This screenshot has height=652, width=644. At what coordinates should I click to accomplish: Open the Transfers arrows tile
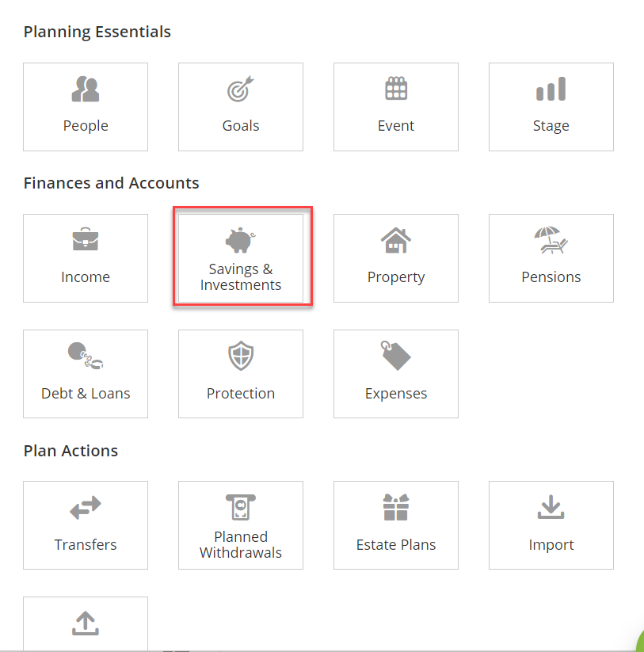(x=86, y=525)
